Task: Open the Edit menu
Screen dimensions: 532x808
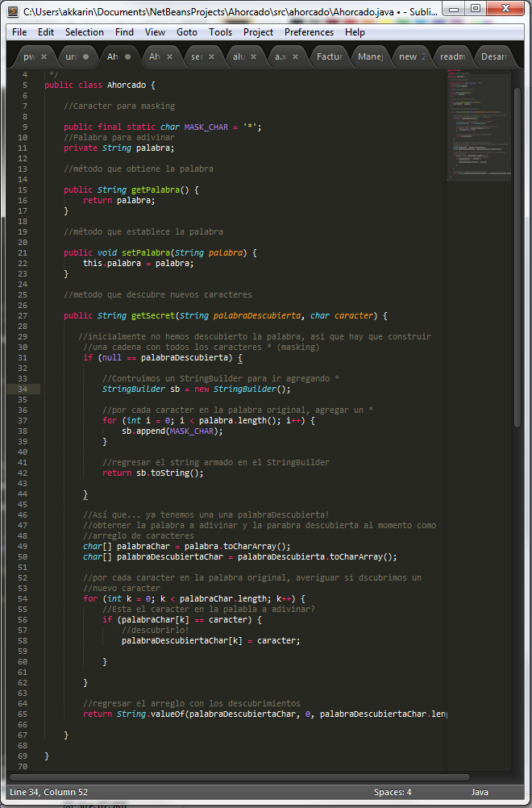Action: click(x=46, y=32)
